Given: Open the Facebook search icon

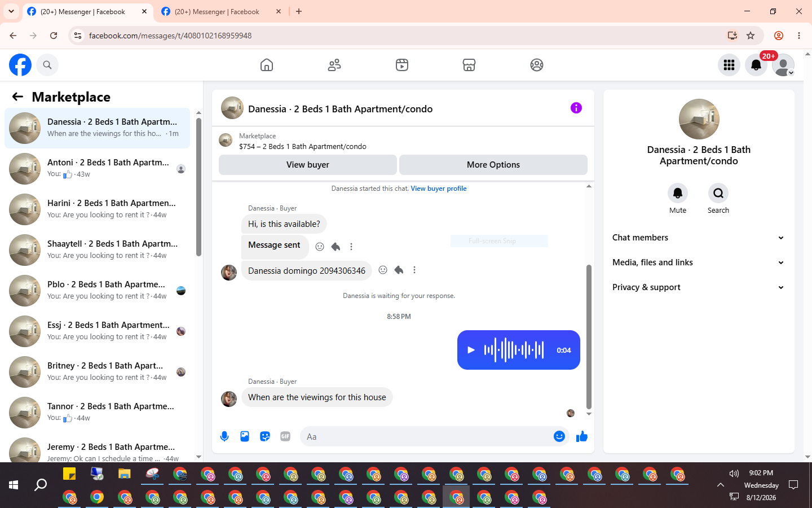Looking at the screenshot, I should pos(47,65).
